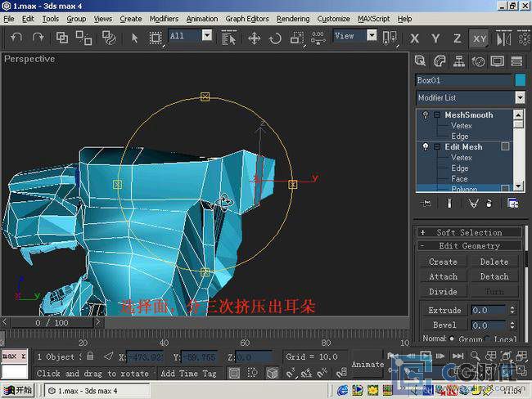
Task: Restrict transform to X axis
Action: (414, 38)
